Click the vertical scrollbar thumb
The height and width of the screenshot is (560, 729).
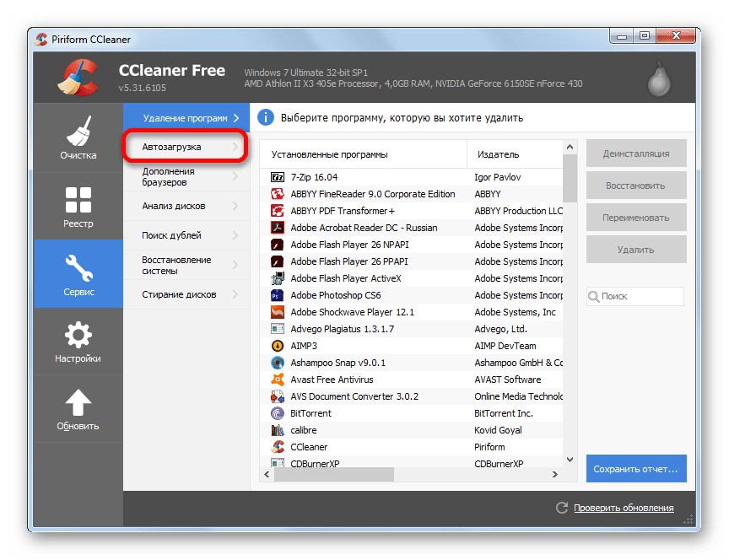pyautogui.click(x=570, y=178)
